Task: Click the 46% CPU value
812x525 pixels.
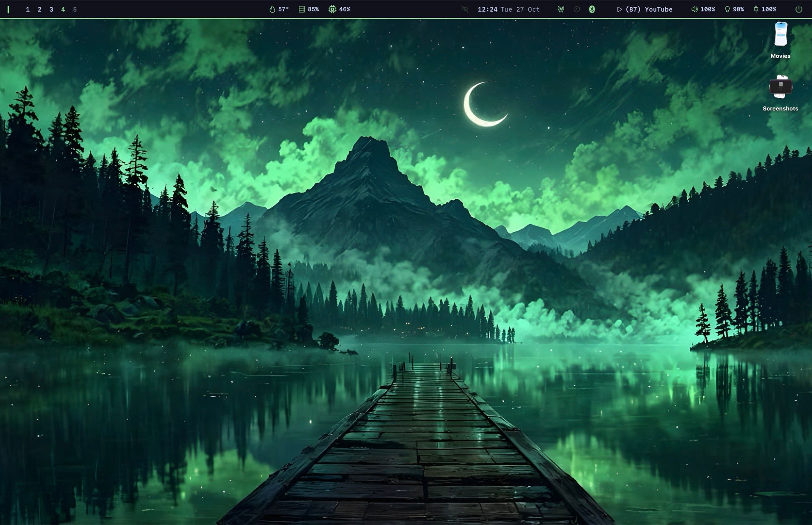Action: 345,9
